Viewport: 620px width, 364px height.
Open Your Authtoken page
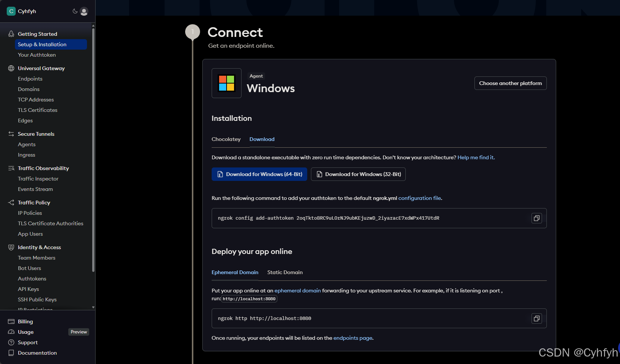point(37,55)
